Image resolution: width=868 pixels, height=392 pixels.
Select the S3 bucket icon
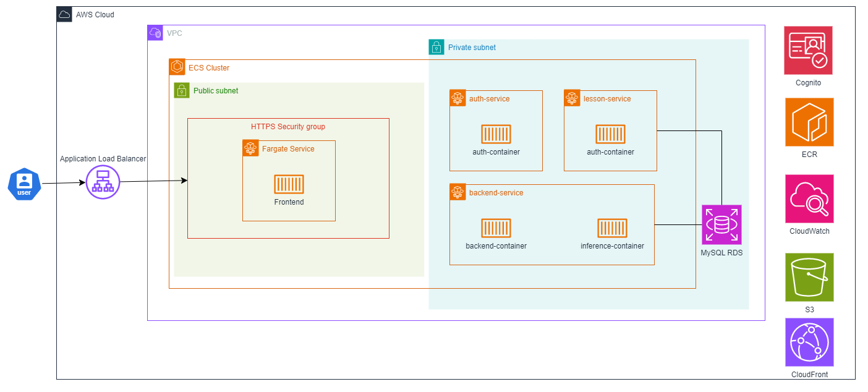[809, 277]
